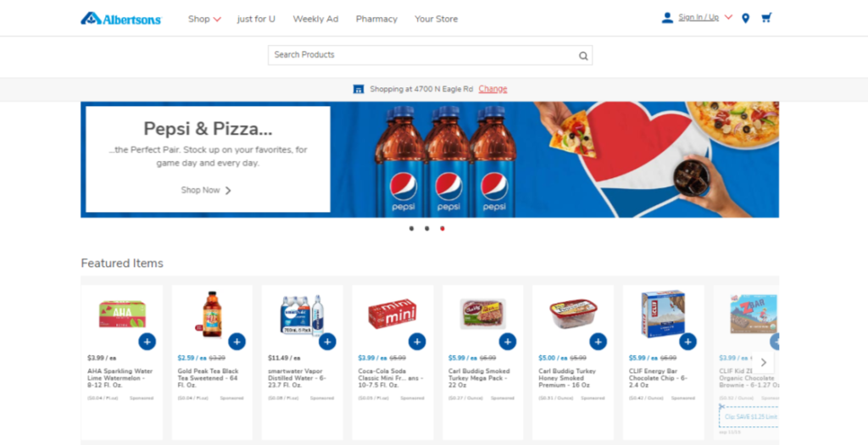Viewport: 868px width, 445px height.
Task: Click Shop Now on Pepsi banner
Action: [207, 190]
